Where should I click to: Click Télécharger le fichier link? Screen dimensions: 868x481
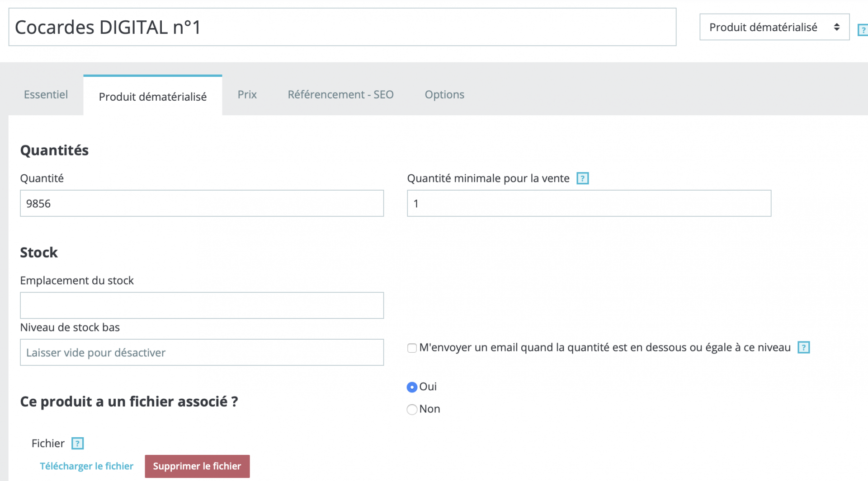[86, 466]
